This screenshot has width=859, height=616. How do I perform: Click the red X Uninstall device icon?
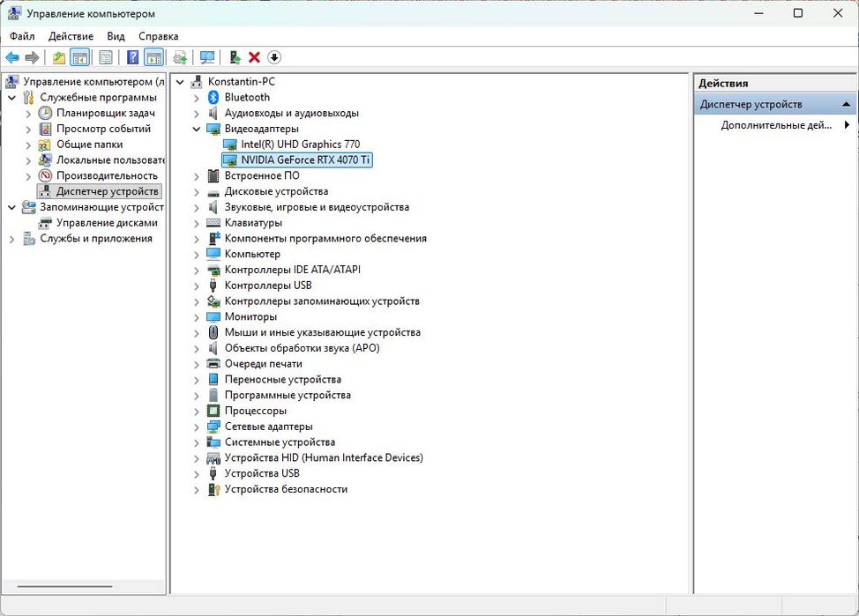tap(254, 57)
